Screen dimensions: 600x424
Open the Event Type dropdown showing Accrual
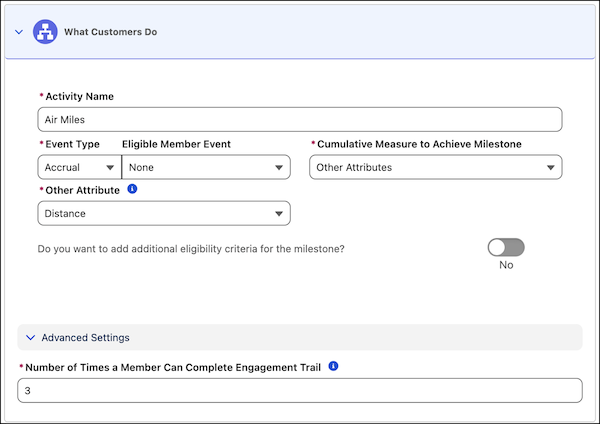pos(80,167)
